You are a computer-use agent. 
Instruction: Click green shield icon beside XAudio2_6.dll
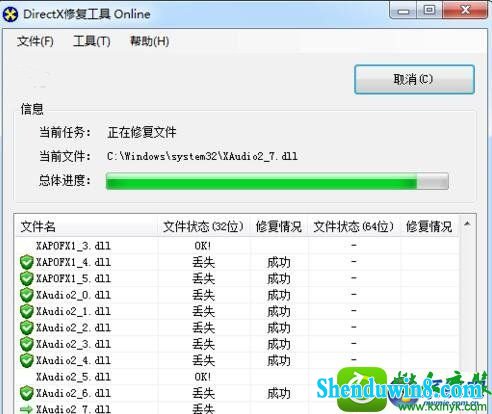click(26, 393)
